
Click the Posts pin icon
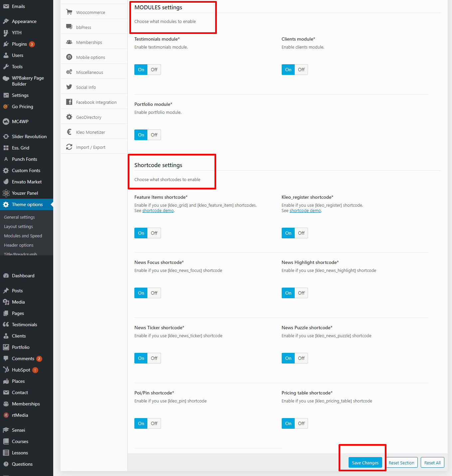(6, 291)
